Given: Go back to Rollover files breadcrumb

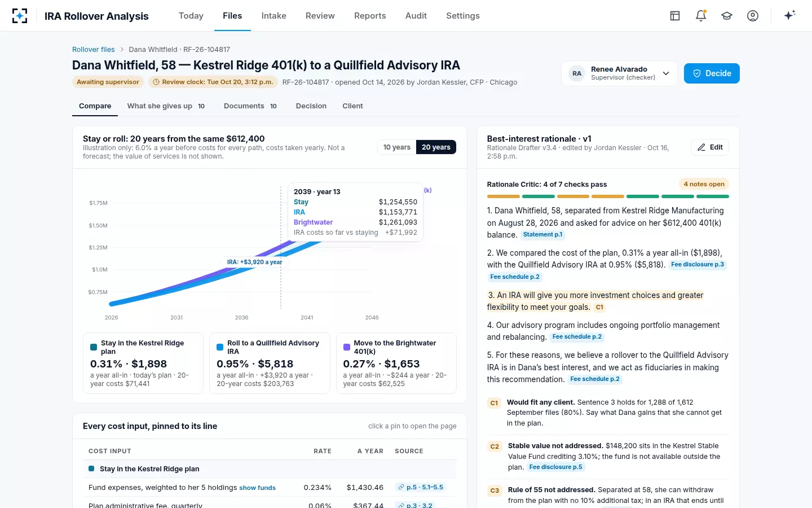Looking at the screenshot, I should [x=94, y=50].
